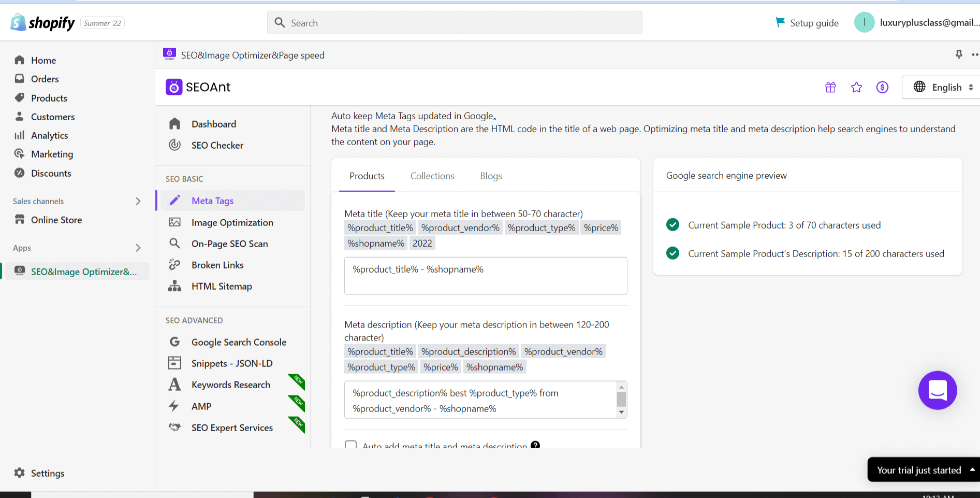Viewport: 980px width, 498px height.
Task: Expand Apps section chevron
Action: coord(138,248)
